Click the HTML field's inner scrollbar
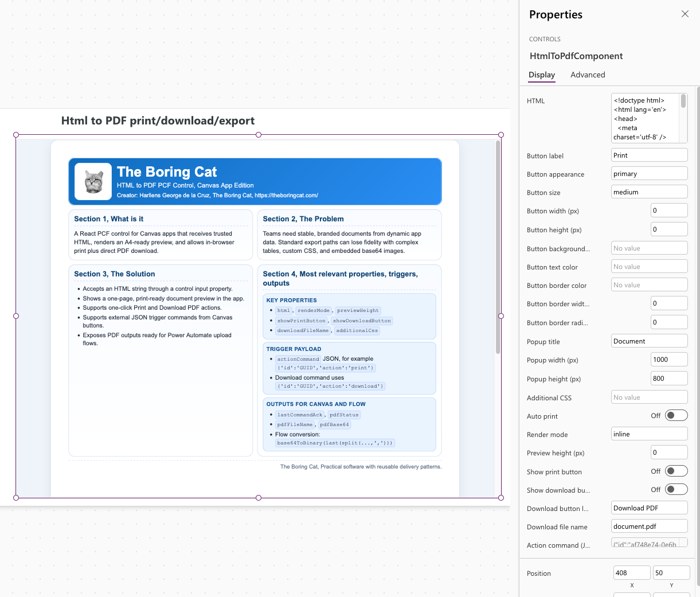The width and height of the screenshot is (700, 597). tap(683, 102)
